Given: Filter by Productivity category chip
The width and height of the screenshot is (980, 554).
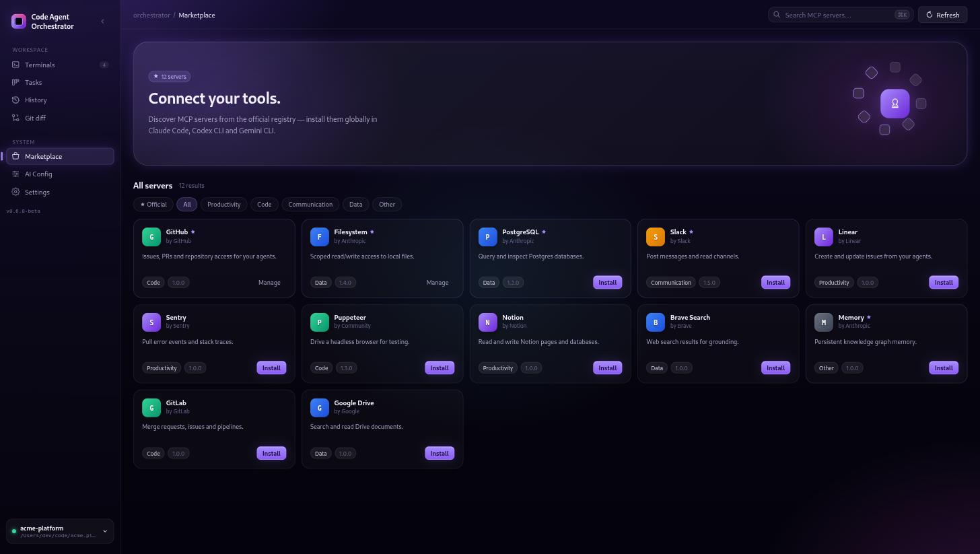Looking at the screenshot, I should pyautogui.click(x=224, y=204).
